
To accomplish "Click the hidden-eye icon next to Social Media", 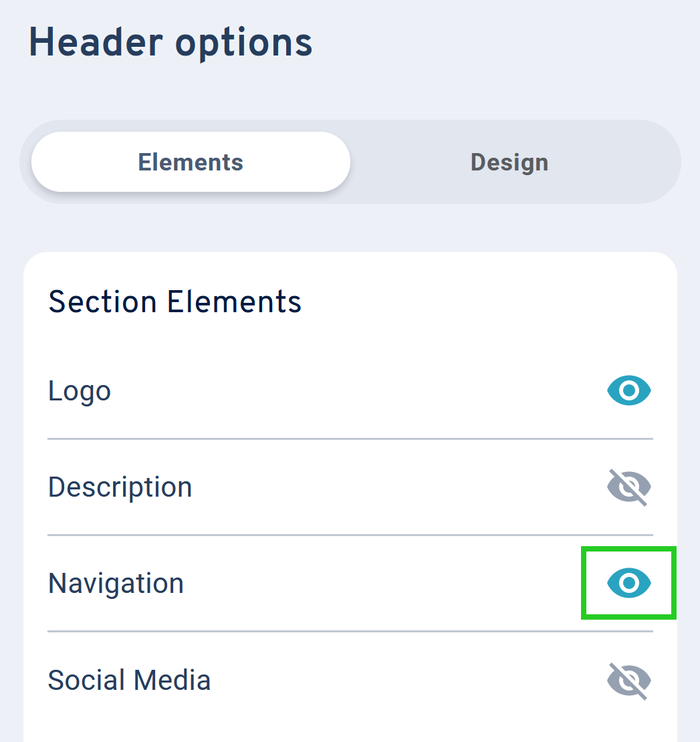I will (x=628, y=680).
